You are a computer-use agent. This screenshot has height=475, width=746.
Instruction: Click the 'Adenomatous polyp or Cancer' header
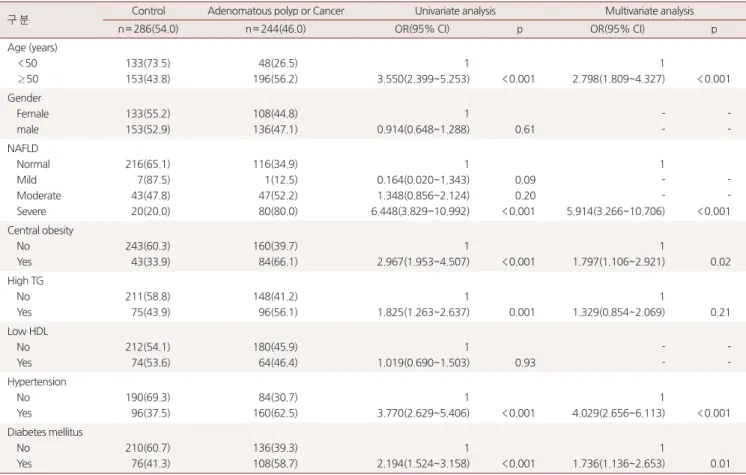click(x=275, y=11)
